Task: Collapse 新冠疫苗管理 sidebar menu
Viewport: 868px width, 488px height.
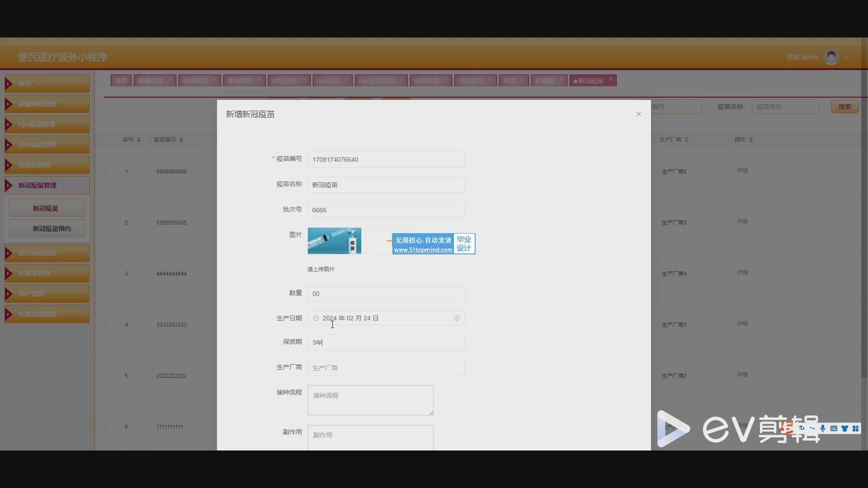Action: click(47, 185)
